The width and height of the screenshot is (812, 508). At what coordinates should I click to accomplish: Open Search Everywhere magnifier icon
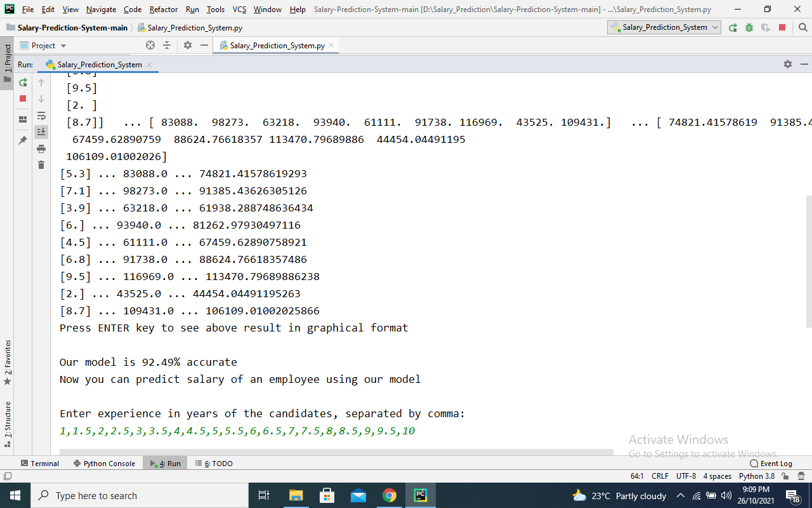click(802, 27)
